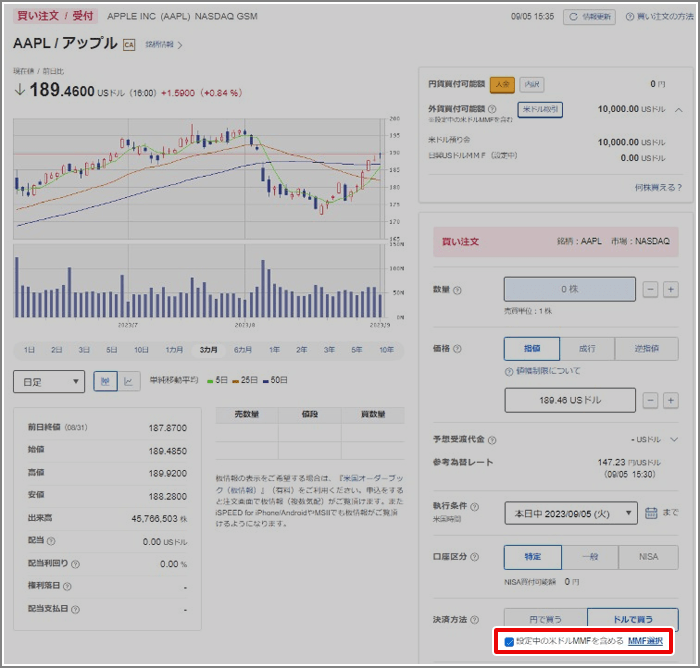The width and height of the screenshot is (700, 668).
Task: Click the blue 50日 moving average legend
Action: click(x=275, y=380)
